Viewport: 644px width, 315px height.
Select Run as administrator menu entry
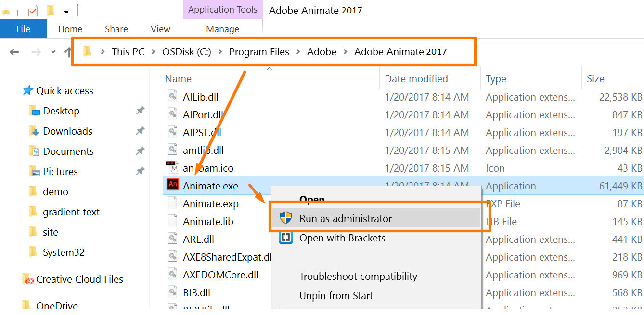pyautogui.click(x=346, y=219)
